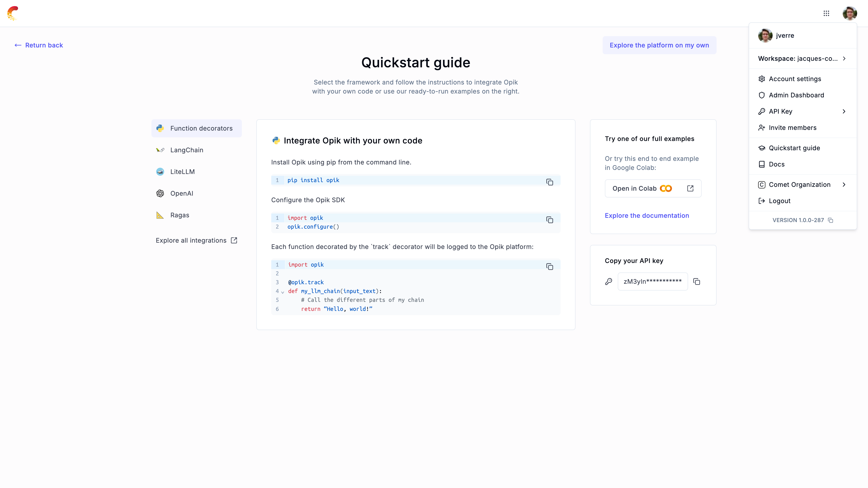The height and width of the screenshot is (488, 868).
Task: Copy the track decorator code example
Action: [550, 267]
